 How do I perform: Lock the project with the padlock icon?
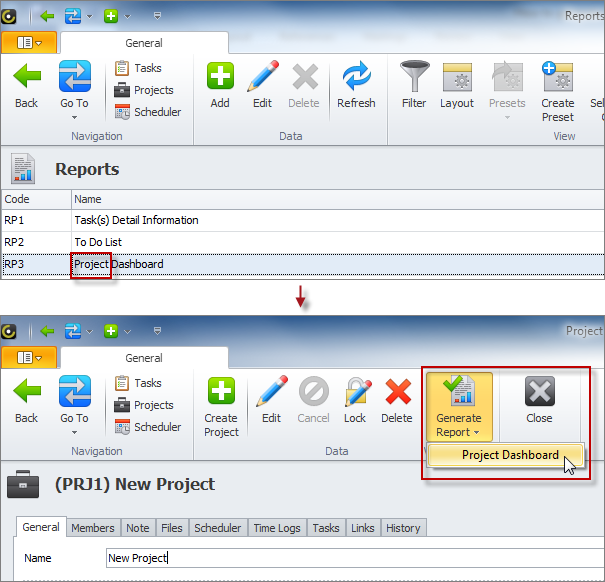355,400
